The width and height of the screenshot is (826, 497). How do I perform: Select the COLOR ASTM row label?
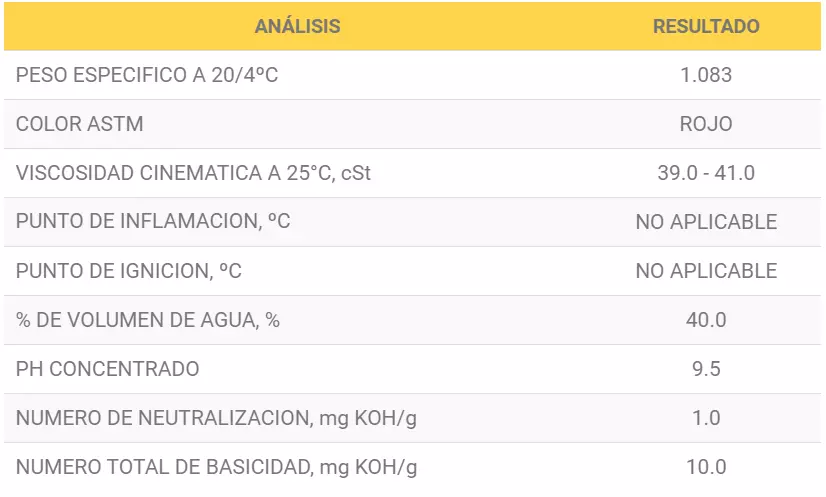[80, 124]
